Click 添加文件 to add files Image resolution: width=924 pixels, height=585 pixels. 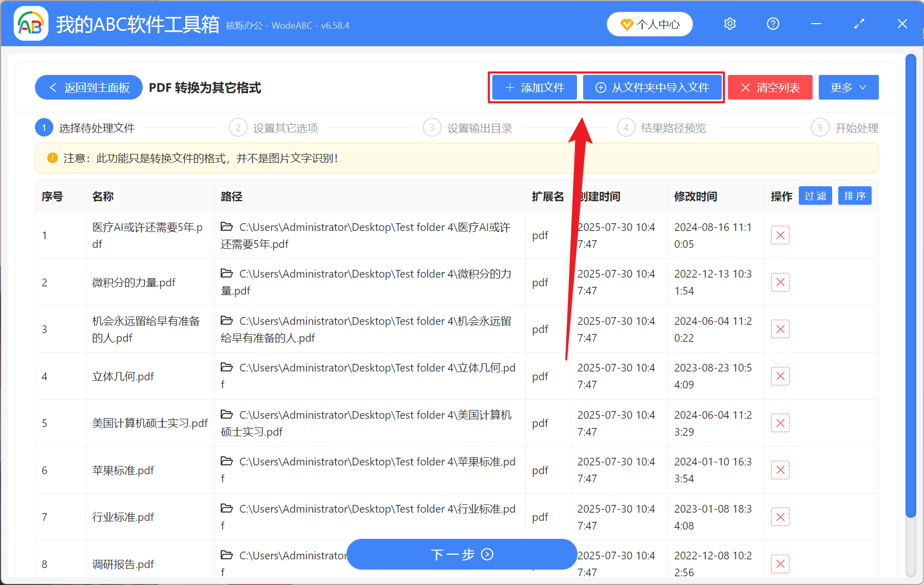[534, 87]
